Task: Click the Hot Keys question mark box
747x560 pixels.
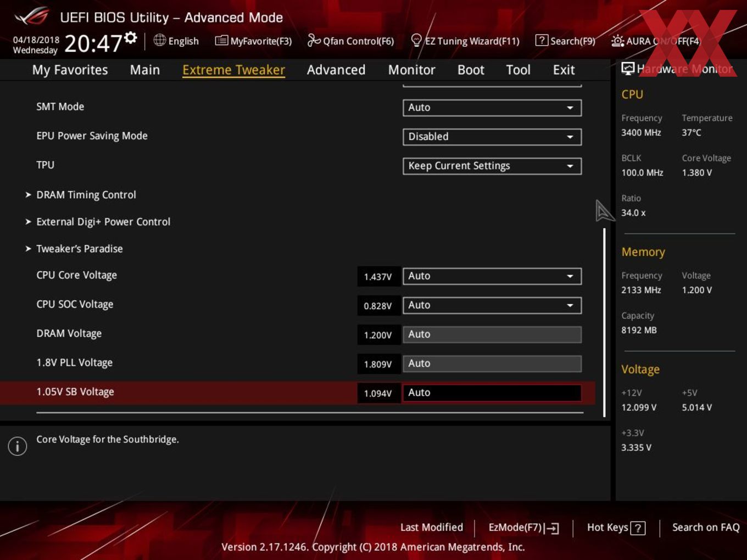Action: coord(638,528)
